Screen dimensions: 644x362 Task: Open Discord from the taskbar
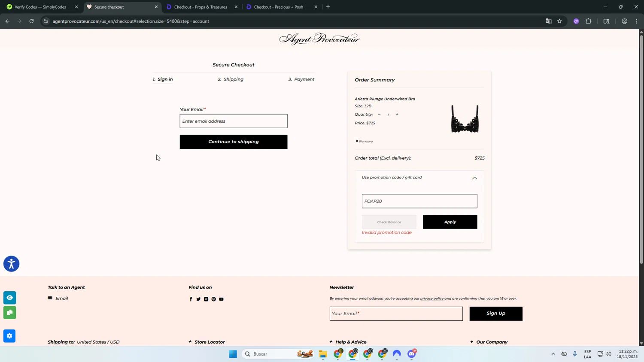(412, 354)
